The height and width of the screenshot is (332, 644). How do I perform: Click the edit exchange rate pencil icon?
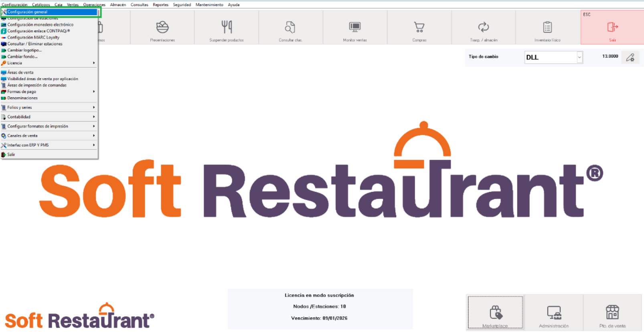(630, 58)
